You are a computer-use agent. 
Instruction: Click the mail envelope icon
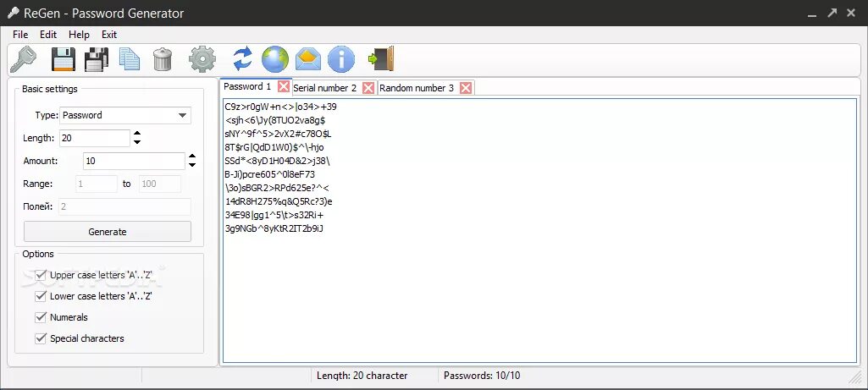point(308,59)
